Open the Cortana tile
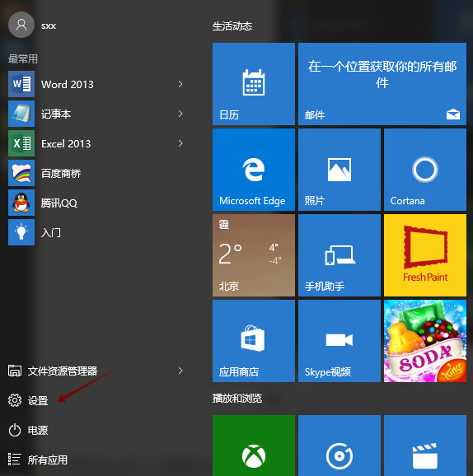The width and height of the screenshot is (473, 476). tap(425, 170)
